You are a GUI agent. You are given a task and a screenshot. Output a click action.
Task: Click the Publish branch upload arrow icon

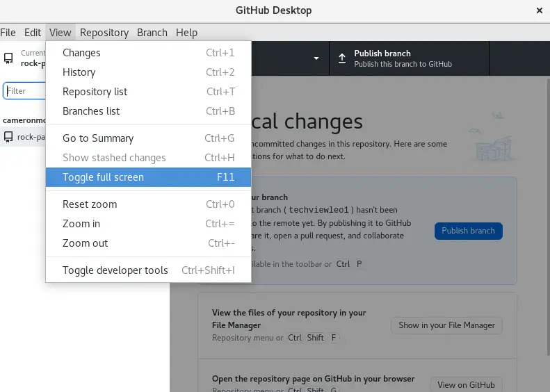tap(342, 58)
